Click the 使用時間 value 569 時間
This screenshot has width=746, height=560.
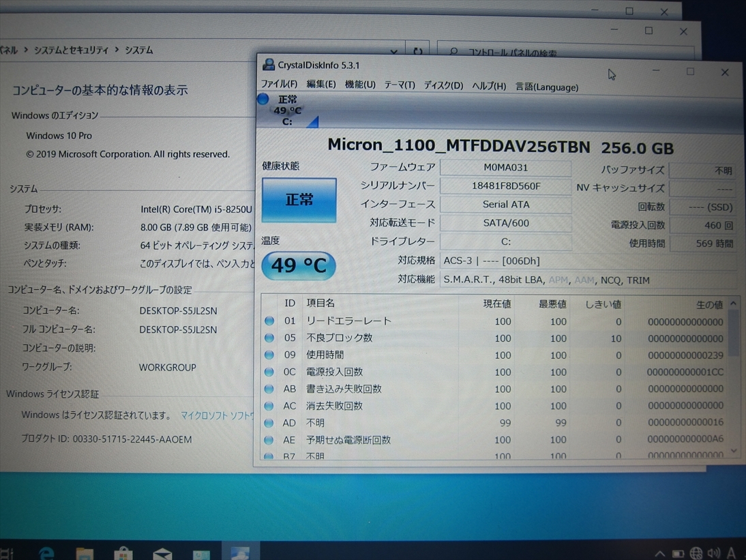[703, 244]
